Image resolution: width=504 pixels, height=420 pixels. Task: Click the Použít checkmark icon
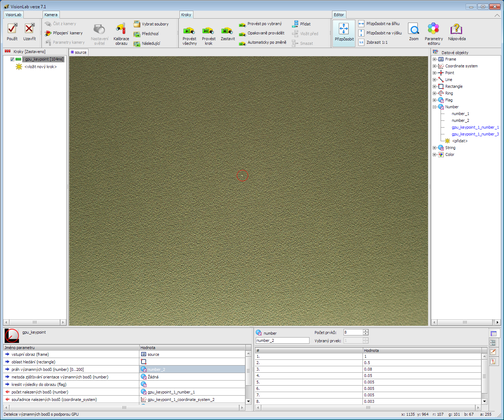point(12,29)
